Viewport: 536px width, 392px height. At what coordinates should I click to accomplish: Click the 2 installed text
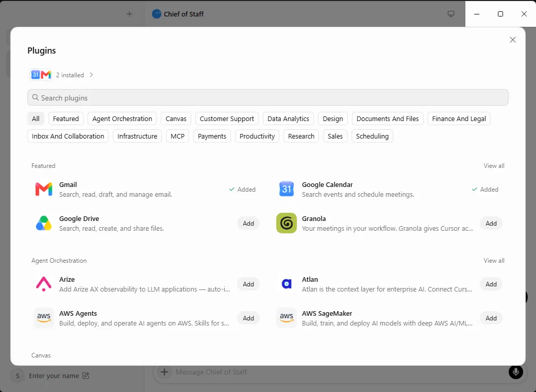70,75
